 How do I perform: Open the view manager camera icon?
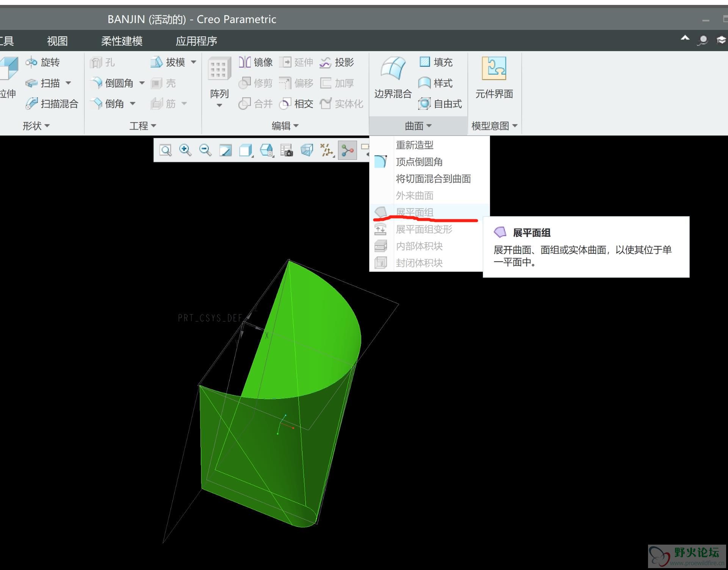pyautogui.click(x=287, y=150)
